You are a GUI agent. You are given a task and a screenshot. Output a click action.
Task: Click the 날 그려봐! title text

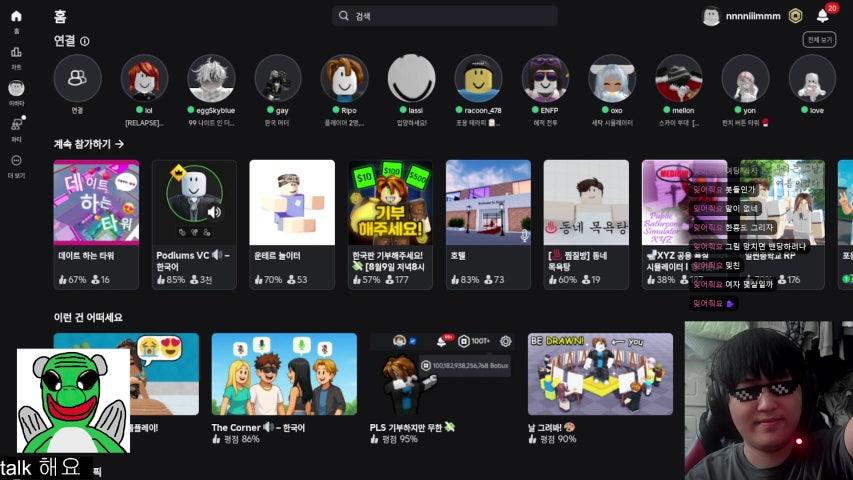pyautogui.click(x=551, y=428)
